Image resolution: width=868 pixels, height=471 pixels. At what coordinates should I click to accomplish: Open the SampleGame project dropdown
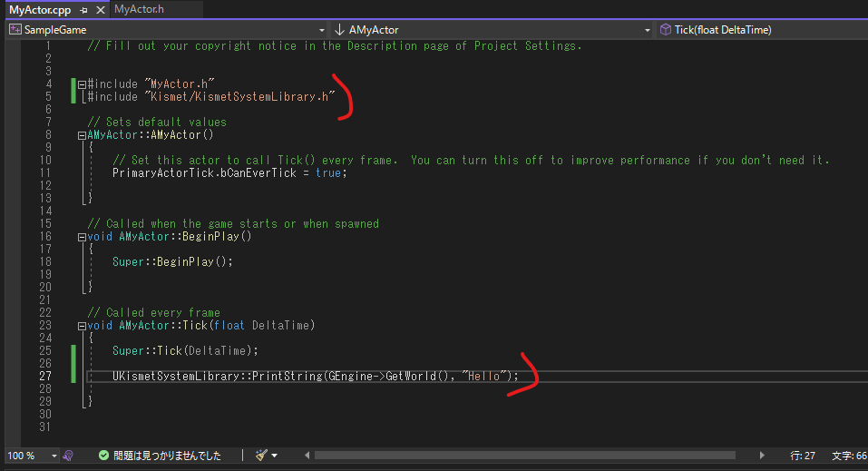[x=321, y=30]
